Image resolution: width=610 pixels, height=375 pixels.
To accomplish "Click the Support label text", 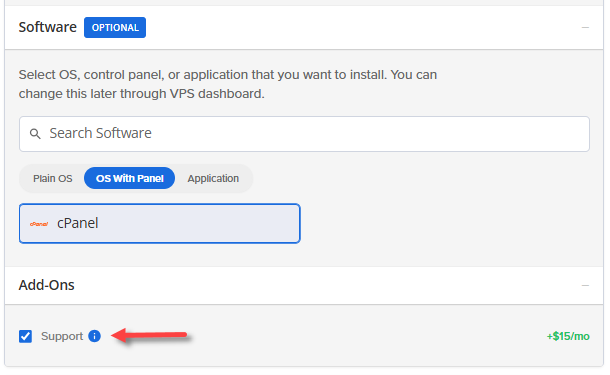I will 62,336.
